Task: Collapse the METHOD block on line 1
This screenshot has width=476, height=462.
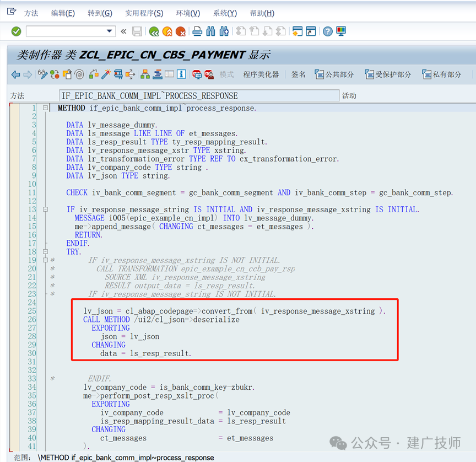Action: [45, 108]
